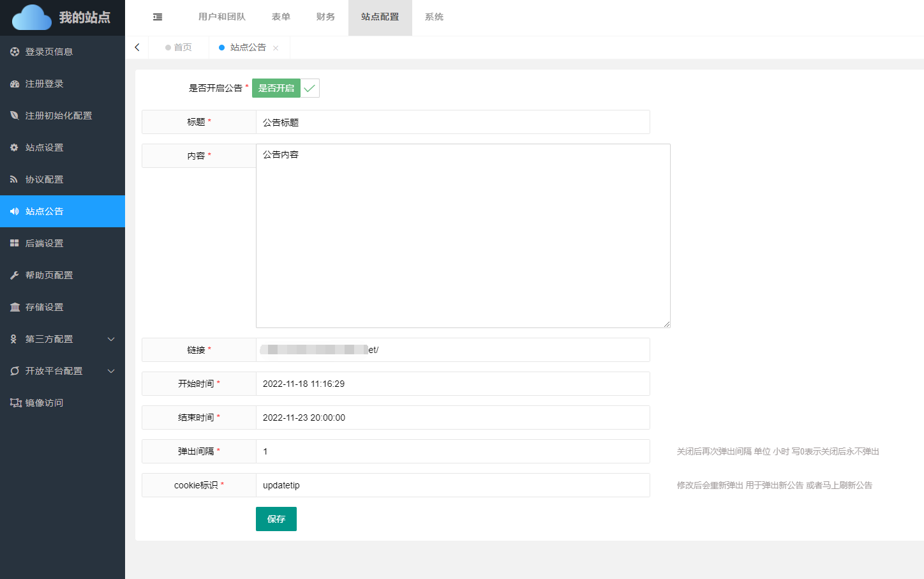Toggle the 是否开启 announcement checkbox
924x579 pixels.
pyautogui.click(x=285, y=88)
